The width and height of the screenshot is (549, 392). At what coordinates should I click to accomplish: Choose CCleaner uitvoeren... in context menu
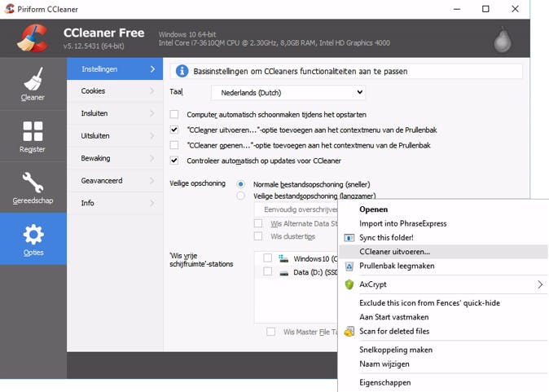(x=443, y=252)
